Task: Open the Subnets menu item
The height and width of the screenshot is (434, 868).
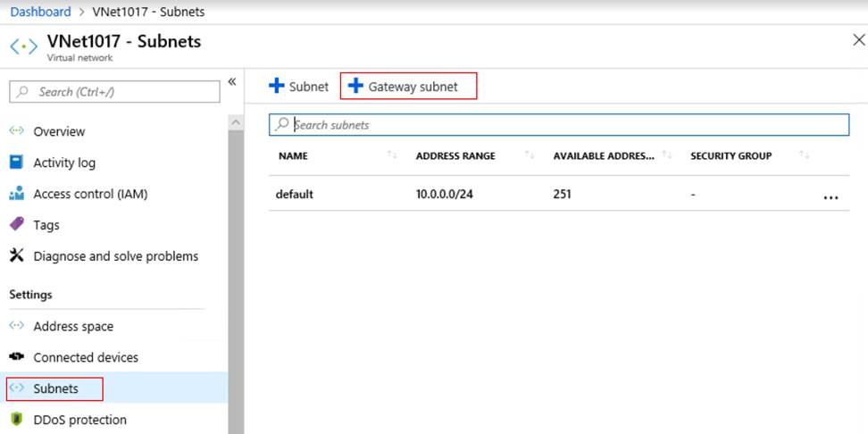Action: pos(55,388)
